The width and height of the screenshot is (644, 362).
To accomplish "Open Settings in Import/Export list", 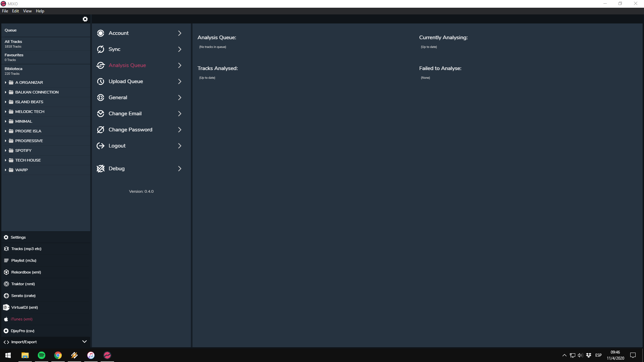I will click(46, 237).
